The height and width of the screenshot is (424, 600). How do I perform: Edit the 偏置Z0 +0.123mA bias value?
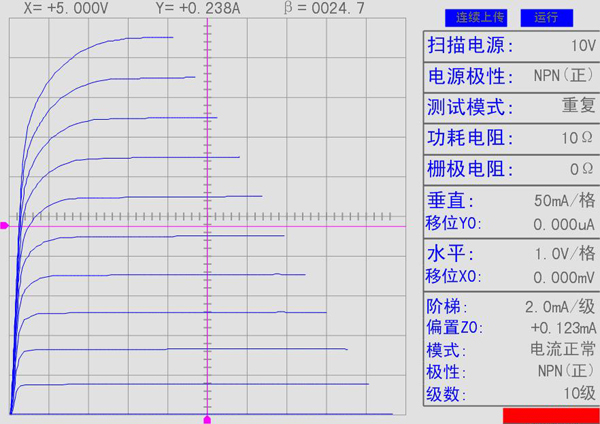point(511,328)
